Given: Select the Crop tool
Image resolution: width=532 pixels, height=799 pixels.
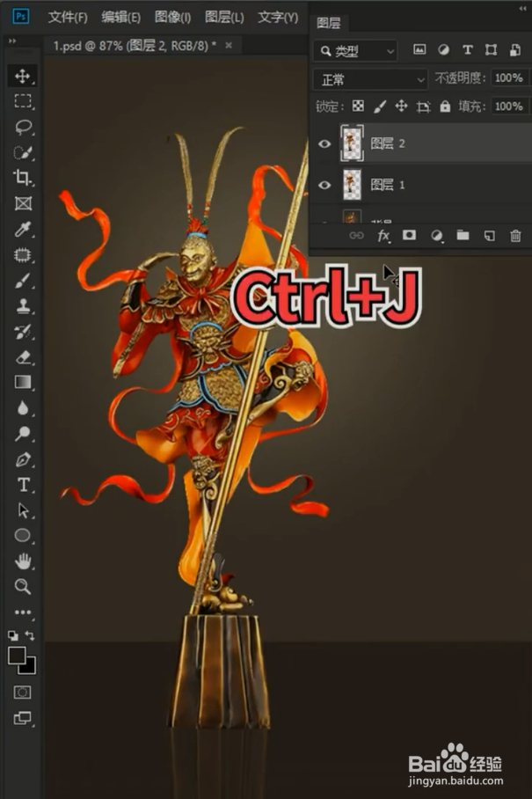Looking at the screenshot, I should click(22, 178).
